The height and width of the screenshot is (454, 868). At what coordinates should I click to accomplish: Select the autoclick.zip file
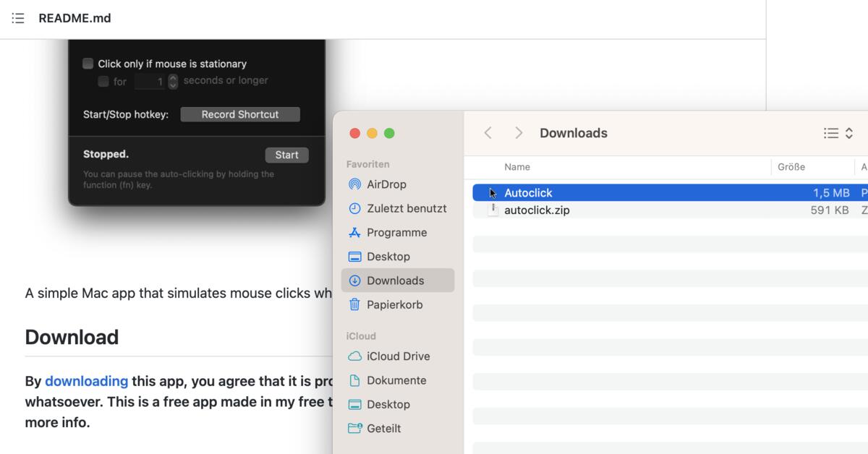(537, 210)
